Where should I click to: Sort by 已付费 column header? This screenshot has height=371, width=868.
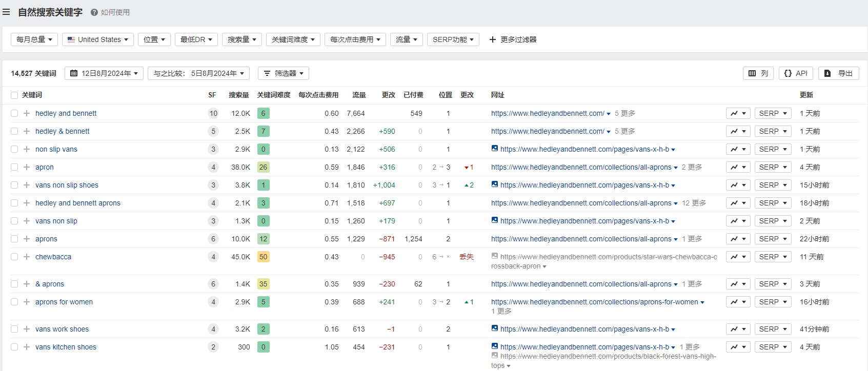413,95
